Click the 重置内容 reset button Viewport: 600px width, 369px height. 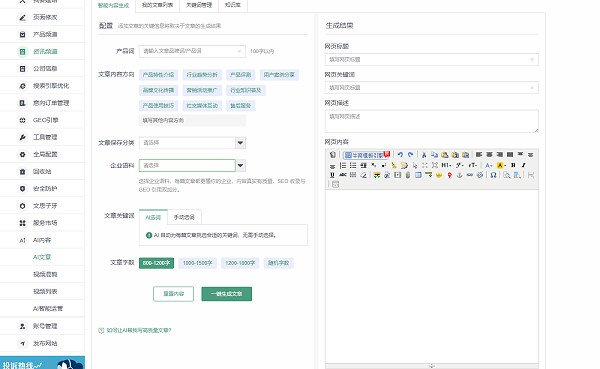coord(173,294)
